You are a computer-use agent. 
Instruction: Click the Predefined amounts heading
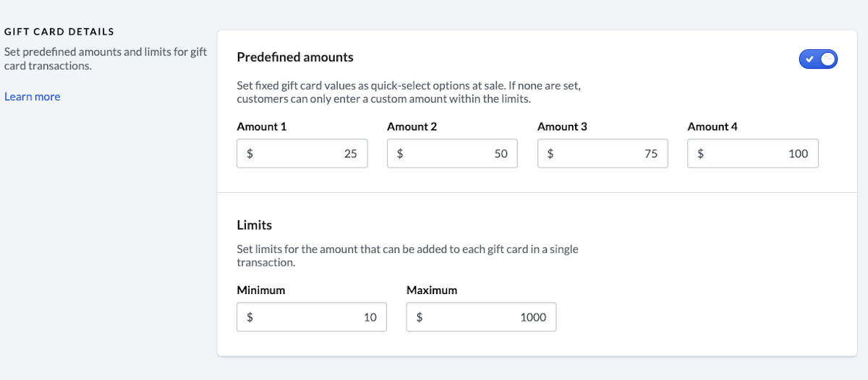click(x=295, y=57)
